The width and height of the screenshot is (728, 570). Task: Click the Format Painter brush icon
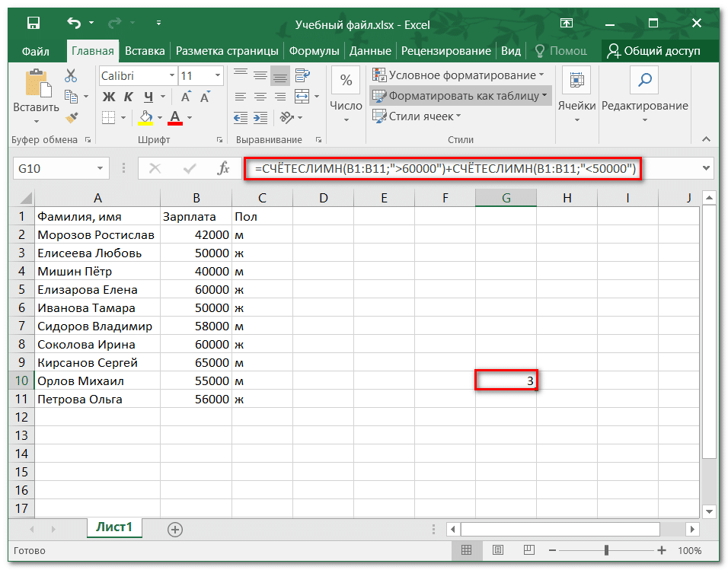[x=71, y=117]
